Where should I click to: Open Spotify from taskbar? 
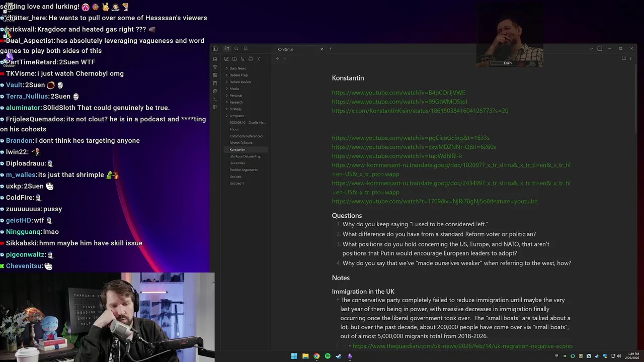[328, 356]
